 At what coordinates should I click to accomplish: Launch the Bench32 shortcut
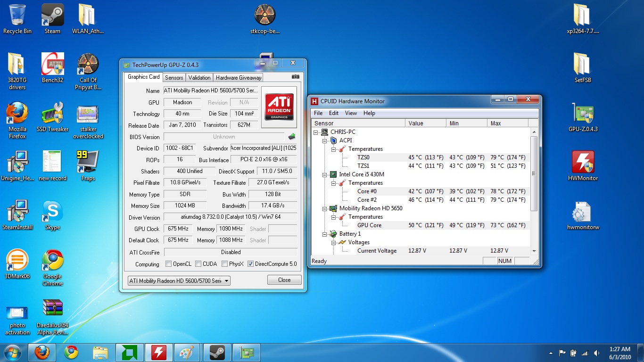52,68
